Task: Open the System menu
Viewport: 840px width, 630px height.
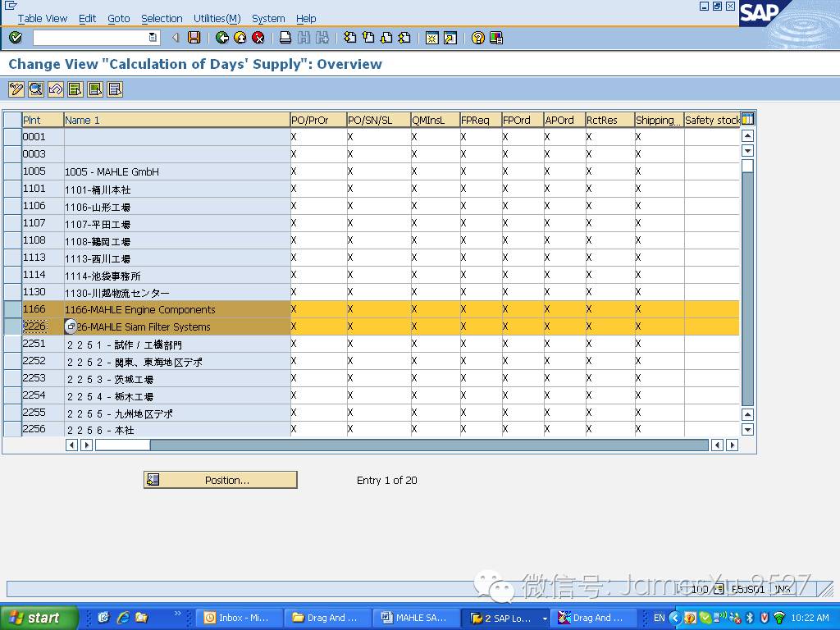Action: coord(268,19)
